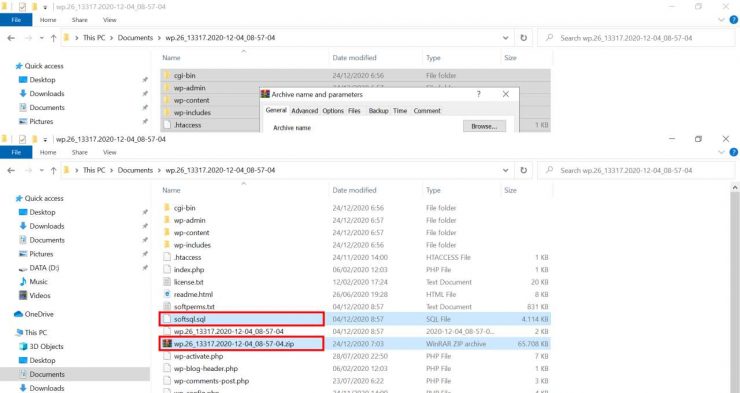Expand the ribbon chevron in window listing softsql.sql
This screenshot has height=393, width=740.
[721, 152]
